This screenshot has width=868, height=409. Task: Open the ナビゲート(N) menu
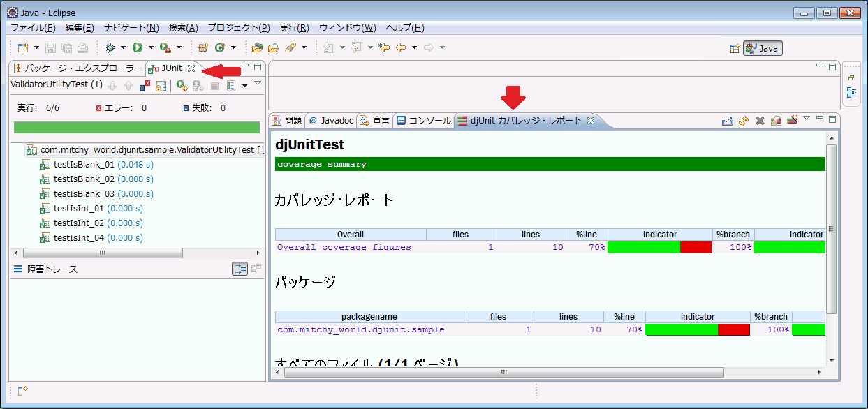click(131, 28)
